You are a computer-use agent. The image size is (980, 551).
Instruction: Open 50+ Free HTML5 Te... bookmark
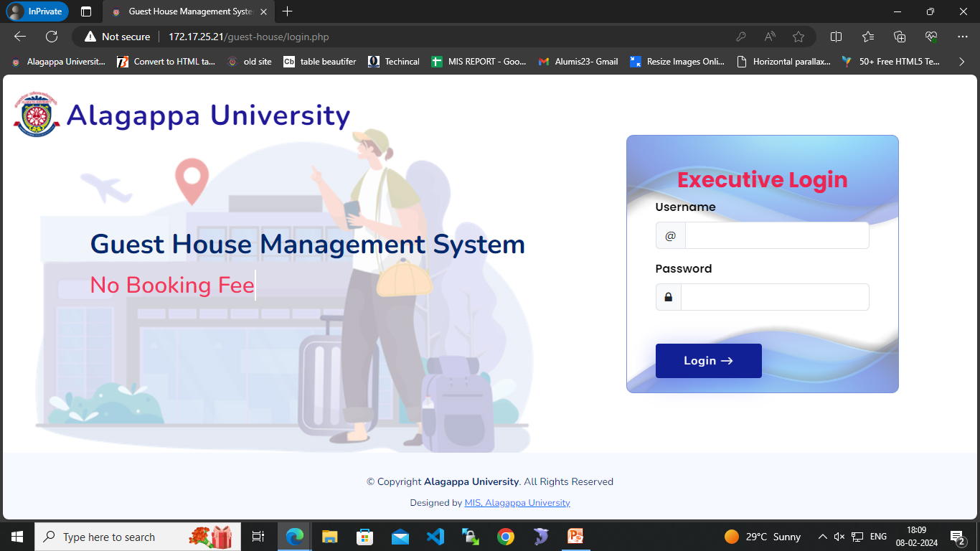[891, 62]
